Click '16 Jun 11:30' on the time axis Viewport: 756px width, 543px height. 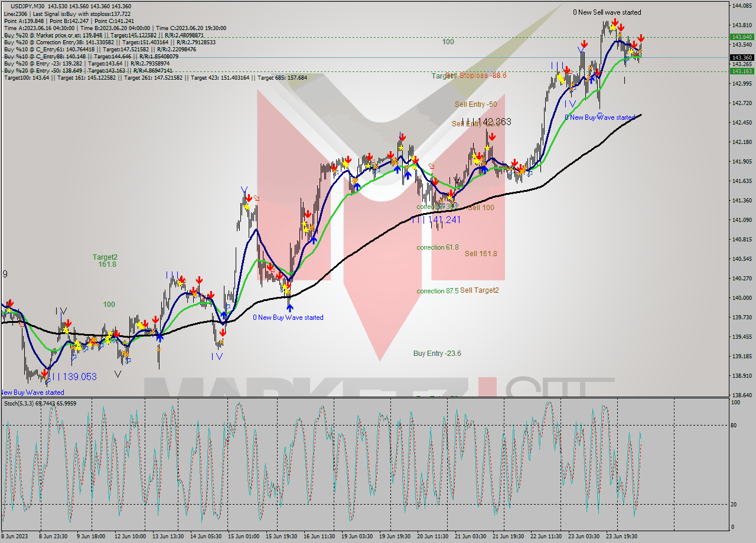coord(318,537)
